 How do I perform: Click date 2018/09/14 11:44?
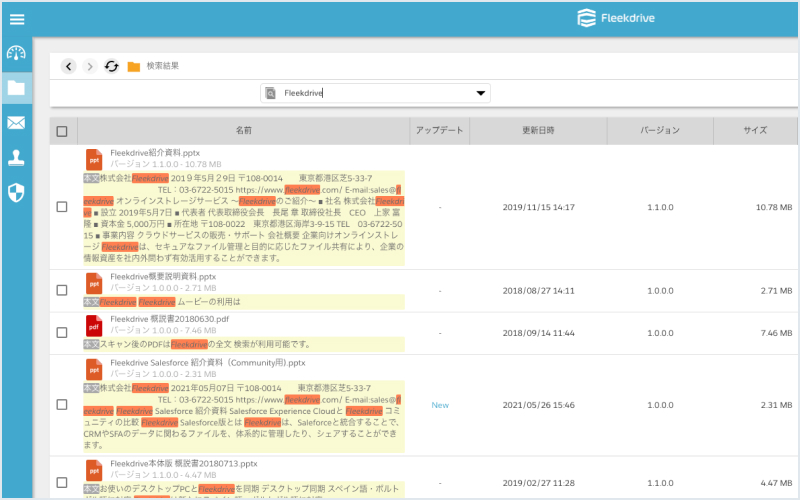click(x=538, y=333)
